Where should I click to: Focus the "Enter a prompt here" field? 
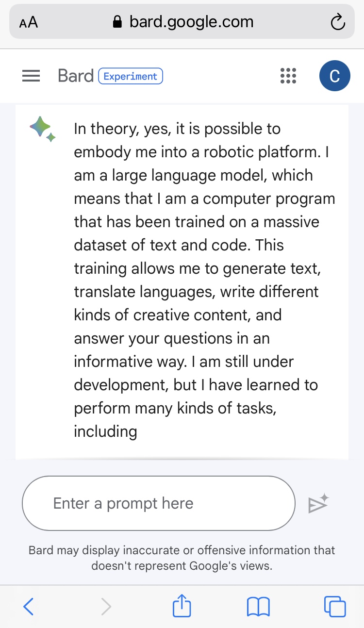click(158, 503)
